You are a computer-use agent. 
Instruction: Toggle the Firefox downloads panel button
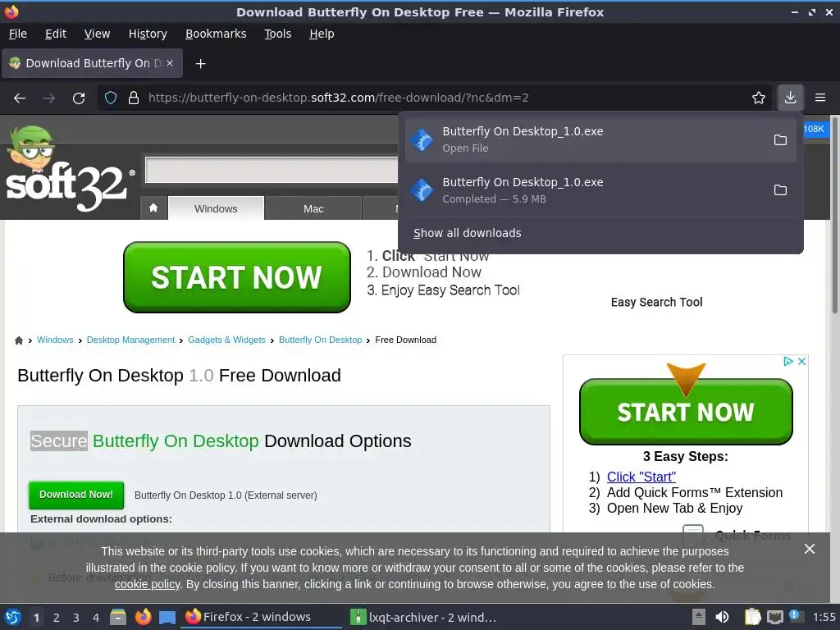pyautogui.click(x=790, y=98)
